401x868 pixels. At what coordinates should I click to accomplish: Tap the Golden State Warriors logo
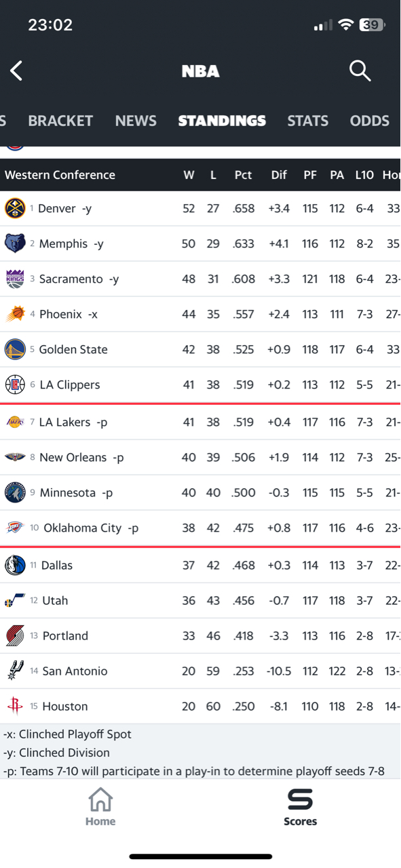15,349
